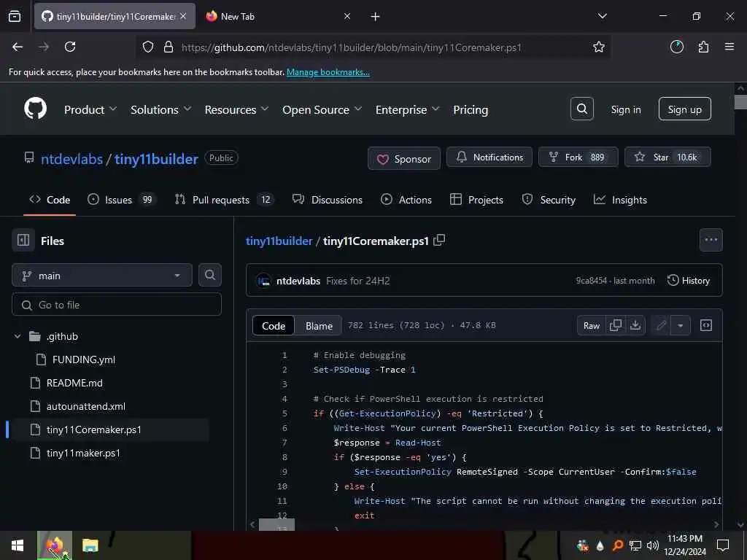Collapse the .github folder in file tree
The width and height of the screenshot is (747, 560).
point(18,336)
